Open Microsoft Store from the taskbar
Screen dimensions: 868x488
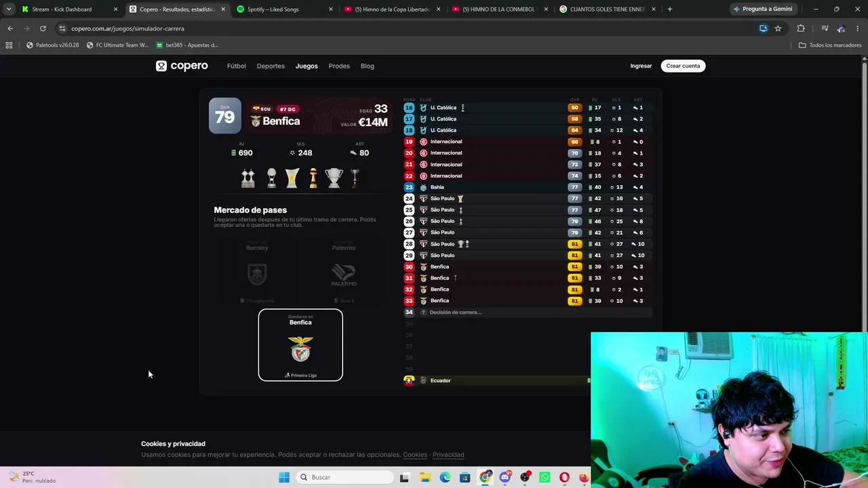pos(465,477)
